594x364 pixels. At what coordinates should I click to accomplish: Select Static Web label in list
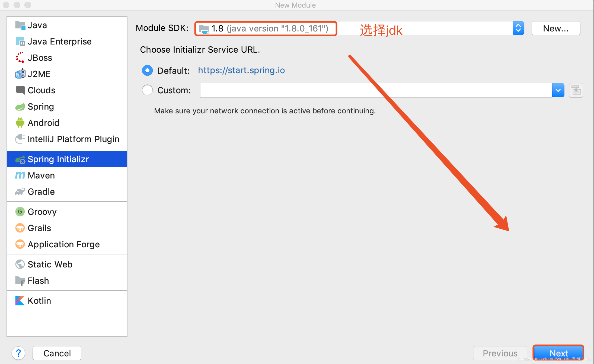pyautogui.click(x=50, y=264)
